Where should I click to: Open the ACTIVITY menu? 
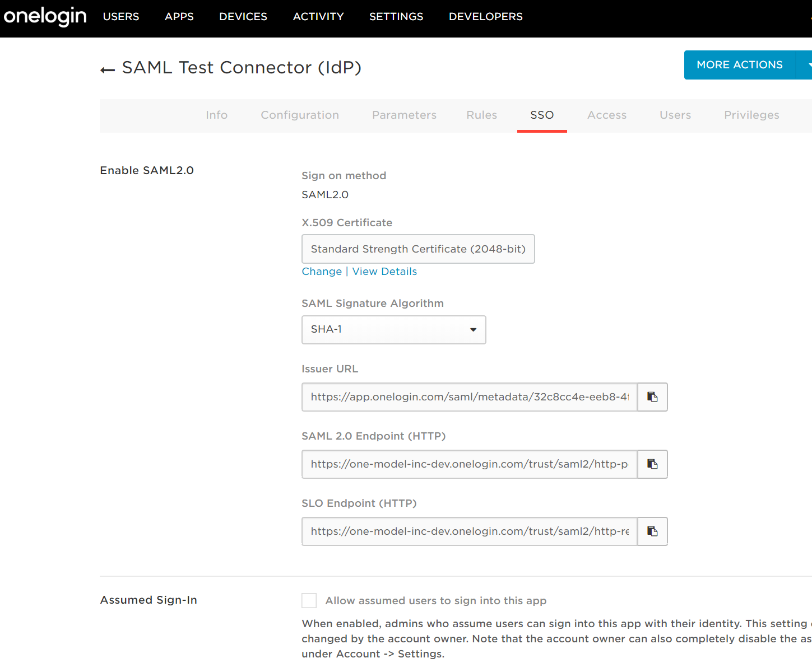click(318, 17)
